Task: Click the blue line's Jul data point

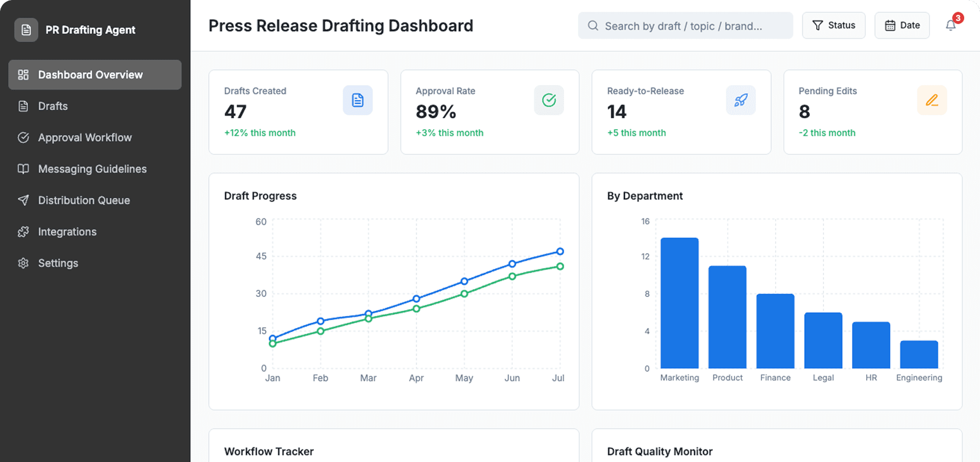Action: tap(560, 252)
